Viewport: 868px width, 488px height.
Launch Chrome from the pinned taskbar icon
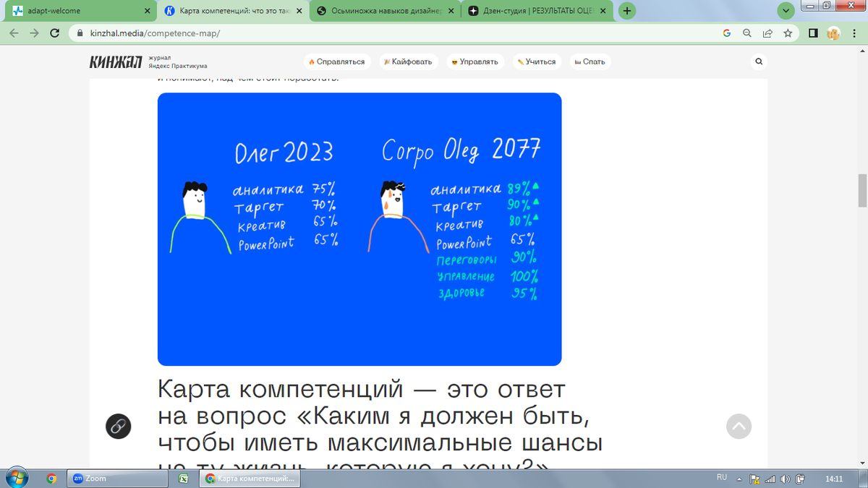click(x=51, y=479)
